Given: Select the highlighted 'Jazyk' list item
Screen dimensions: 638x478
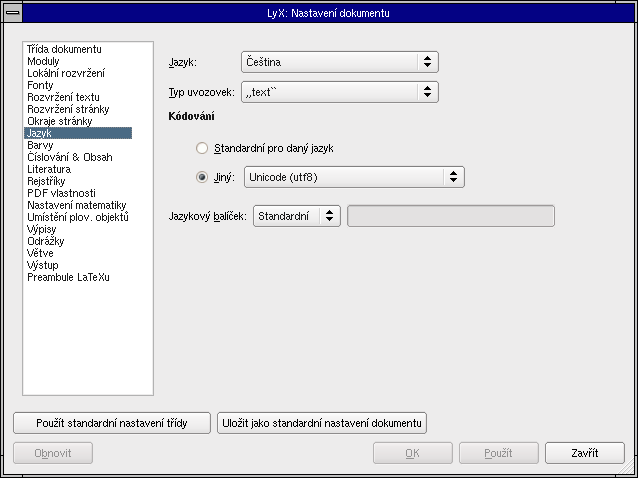Looking at the screenshot, I should pyautogui.click(x=78, y=133).
